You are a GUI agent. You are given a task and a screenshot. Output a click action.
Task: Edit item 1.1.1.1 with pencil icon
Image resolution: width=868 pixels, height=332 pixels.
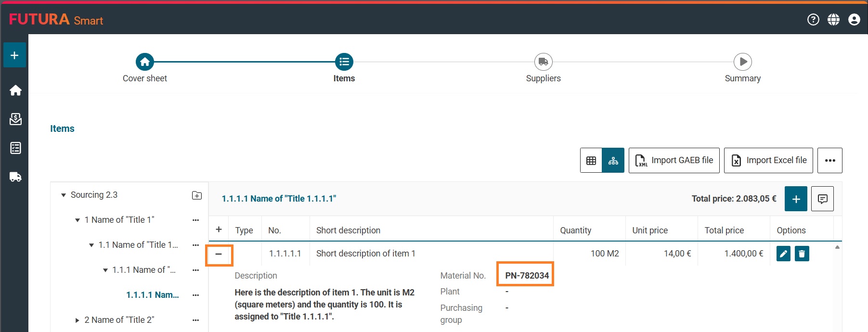coord(783,254)
